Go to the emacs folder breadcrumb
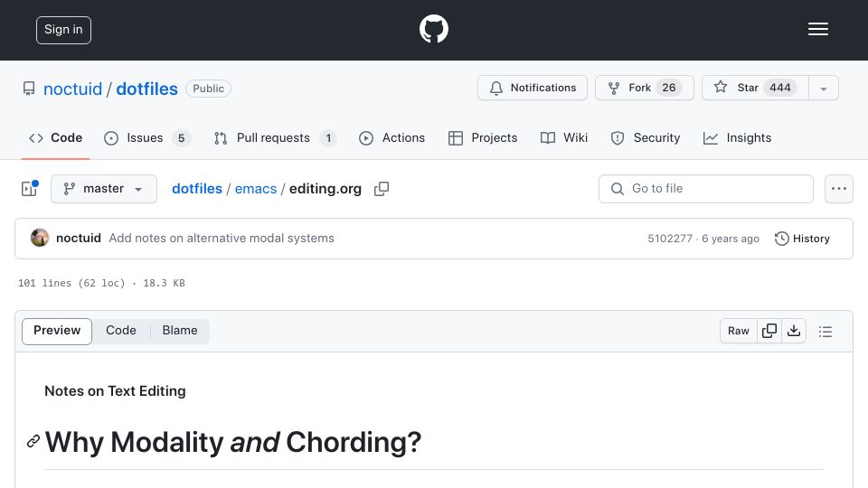 [x=256, y=189]
